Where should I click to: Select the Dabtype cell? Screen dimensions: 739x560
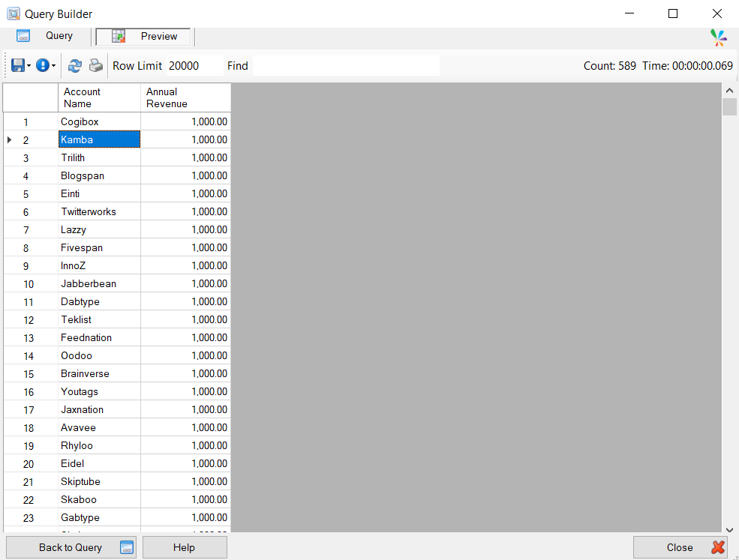tap(100, 301)
